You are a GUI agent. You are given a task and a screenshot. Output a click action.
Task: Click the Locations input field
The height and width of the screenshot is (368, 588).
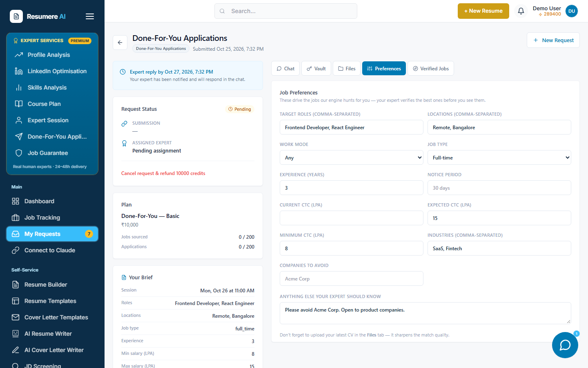coord(499,127)
